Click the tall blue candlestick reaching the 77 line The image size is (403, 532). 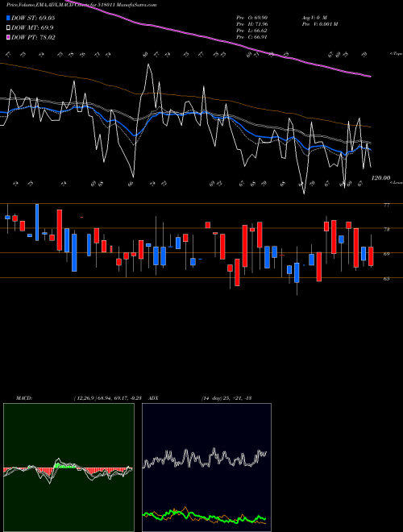(37, 222)
